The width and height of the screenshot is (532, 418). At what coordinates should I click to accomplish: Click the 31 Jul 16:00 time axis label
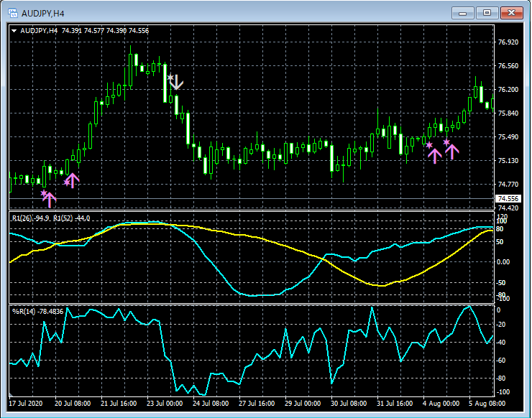(x=395, y=404)
